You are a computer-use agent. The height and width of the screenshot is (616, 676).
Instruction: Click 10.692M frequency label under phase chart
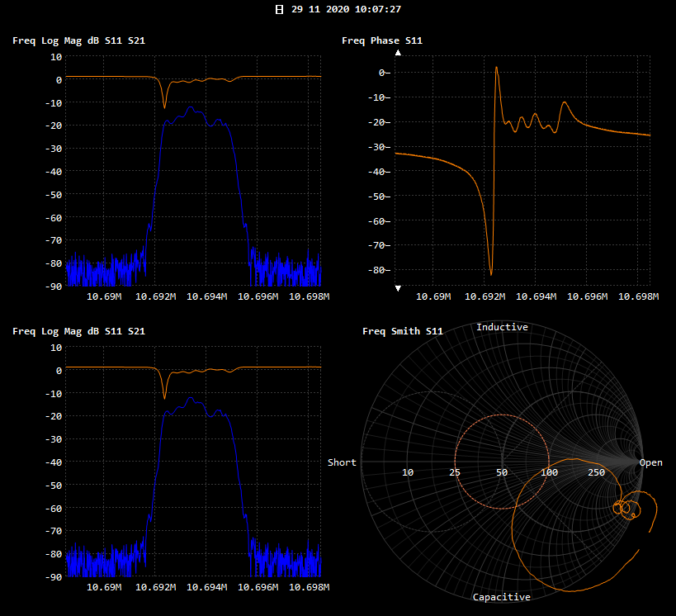[485, 296]
